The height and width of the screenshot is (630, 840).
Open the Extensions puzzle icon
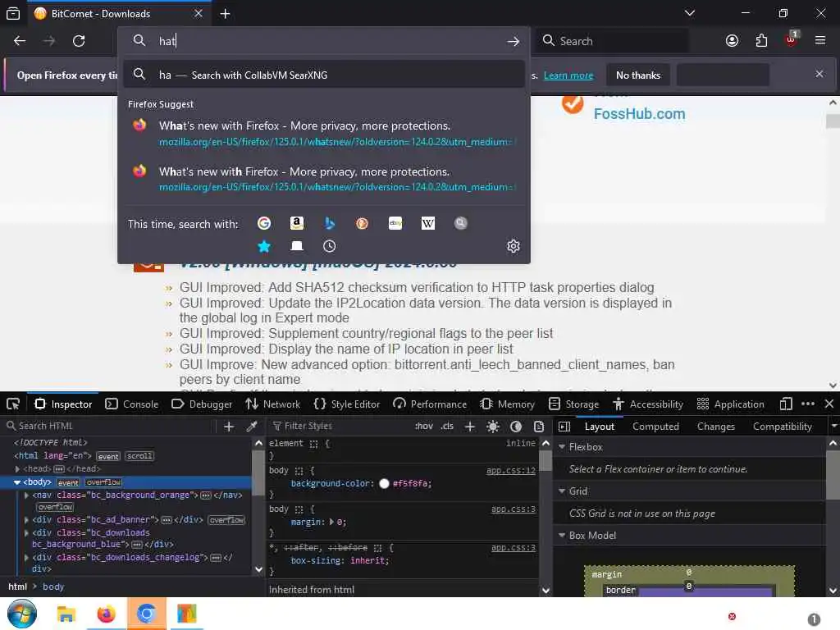761,41
